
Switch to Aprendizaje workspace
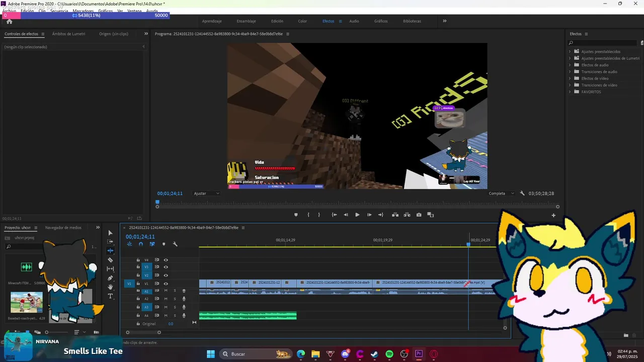pos(212,21)
